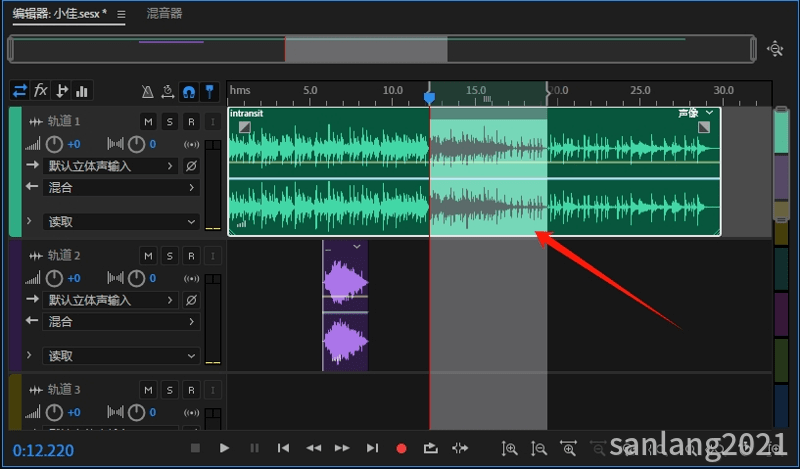Move playhead to previous with skip-back button
This screenshot has height=469, width=800.
coord(283,449)
